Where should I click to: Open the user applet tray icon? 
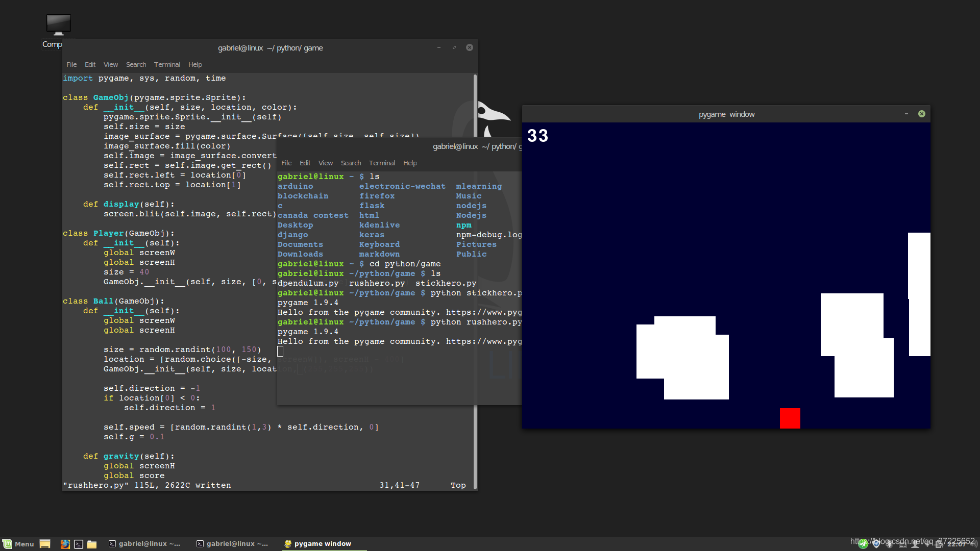click(x=915, y=544)
